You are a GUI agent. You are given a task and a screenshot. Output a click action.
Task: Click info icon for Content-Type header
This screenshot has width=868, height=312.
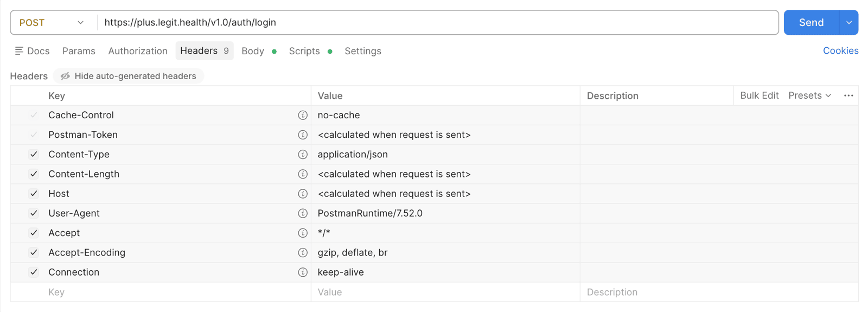click(x=303, y=155)
